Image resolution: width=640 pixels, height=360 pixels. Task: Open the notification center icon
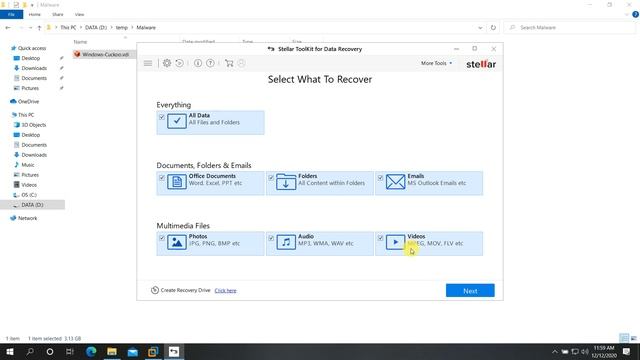point(627,351)
